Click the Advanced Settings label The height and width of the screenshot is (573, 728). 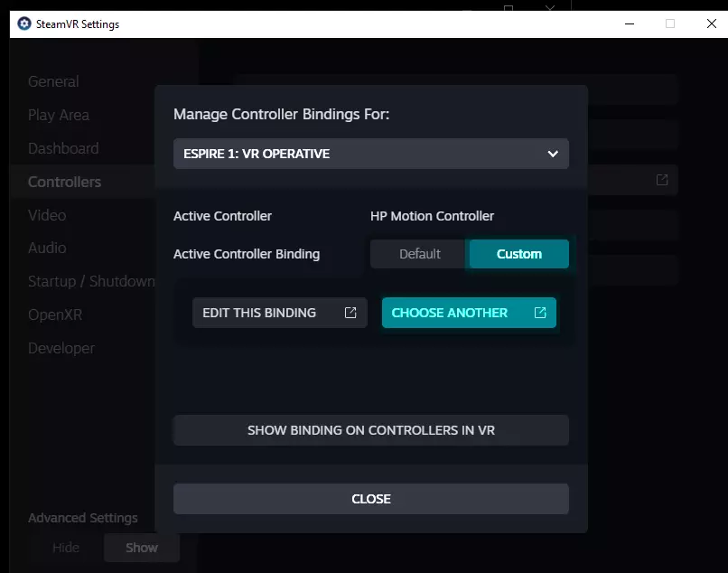pyautogui.click(x=83, y=518)
